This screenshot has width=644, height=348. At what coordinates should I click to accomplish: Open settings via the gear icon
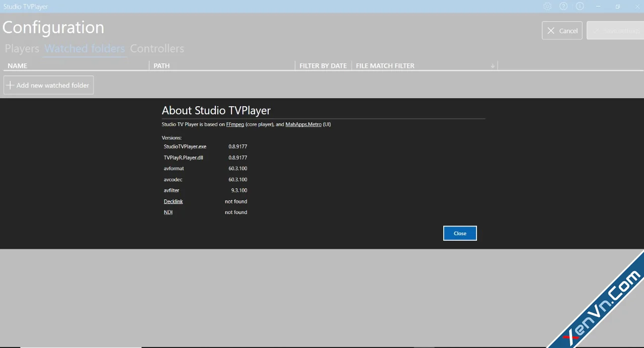pos(547,7)
